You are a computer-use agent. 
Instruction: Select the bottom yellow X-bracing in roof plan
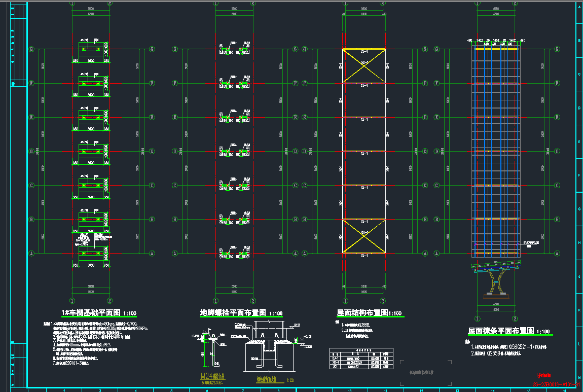(363, 236)
